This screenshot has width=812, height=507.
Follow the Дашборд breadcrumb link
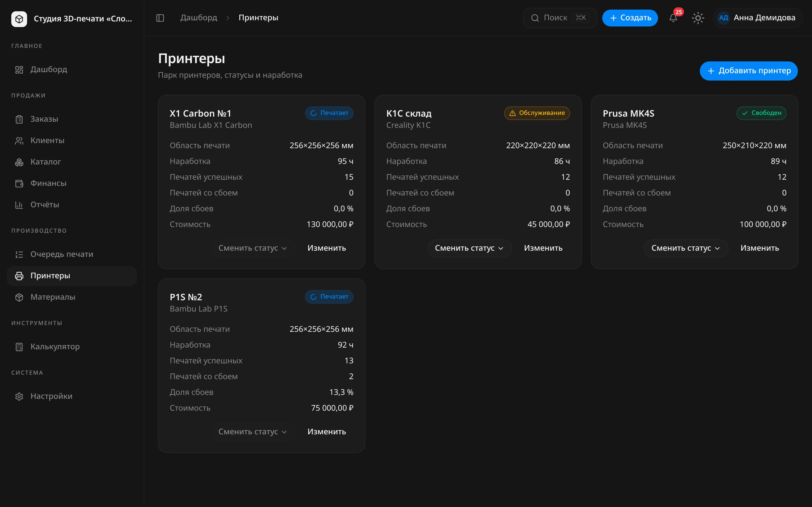click(199, 17)
